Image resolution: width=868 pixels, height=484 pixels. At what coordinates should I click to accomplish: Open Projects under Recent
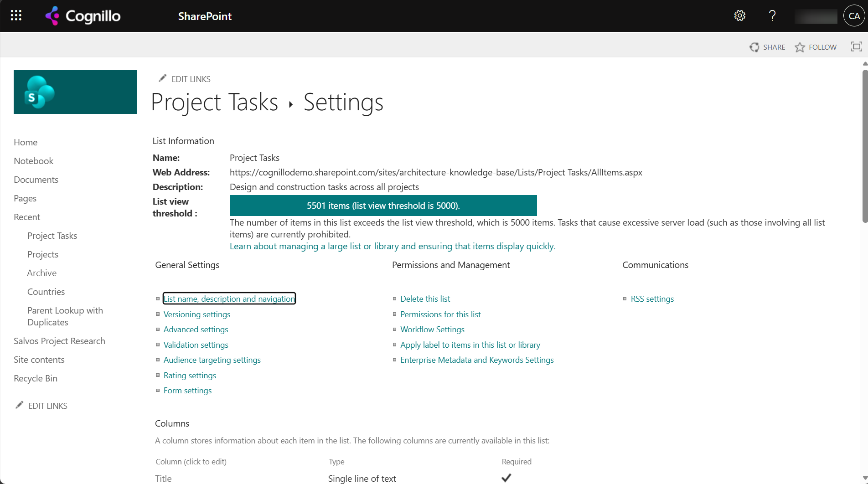point(43,254)
